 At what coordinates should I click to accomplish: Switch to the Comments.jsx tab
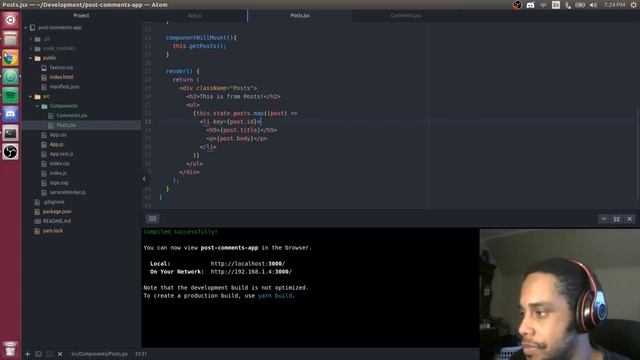point(405,16)
